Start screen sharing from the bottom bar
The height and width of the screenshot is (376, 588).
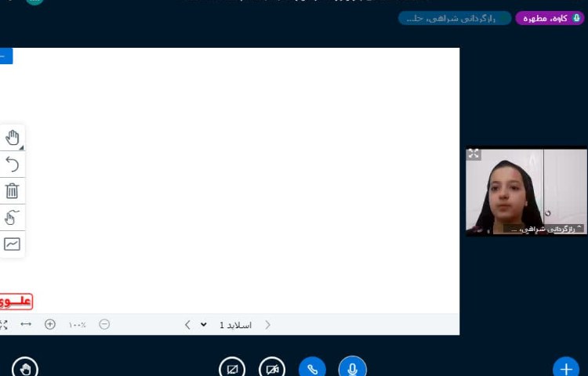coord(232,368)
